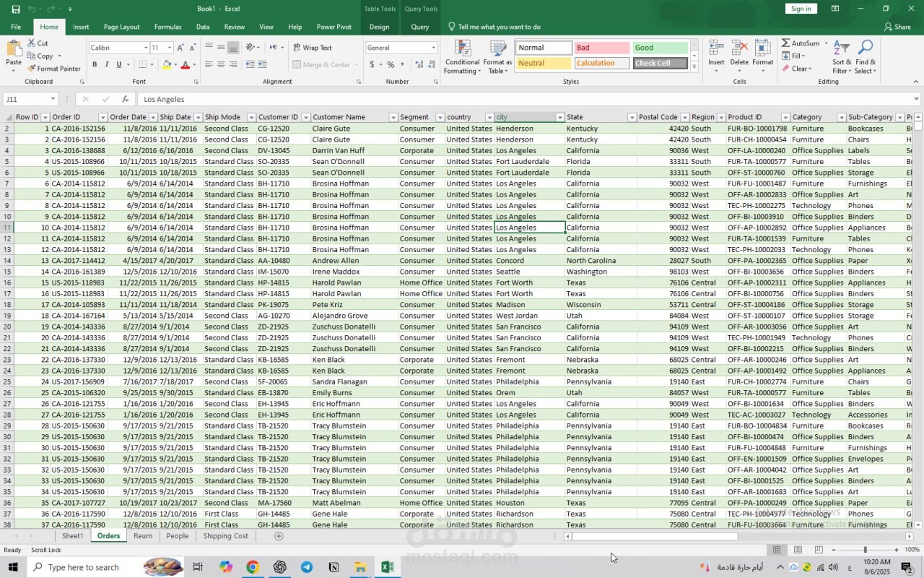Open Conditional Formatting menu

tap(462, 57)
